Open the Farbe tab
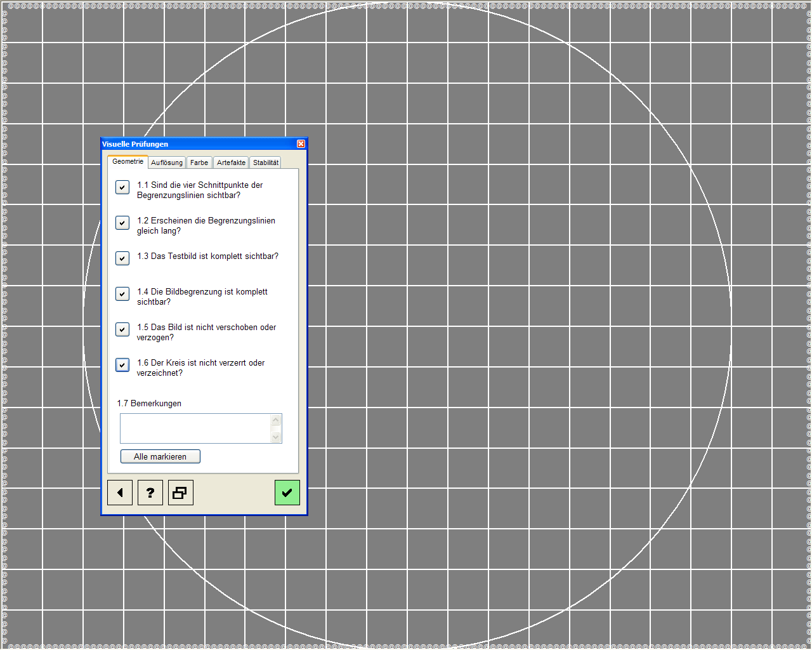 pyautogui.click(x=199, y=162)
